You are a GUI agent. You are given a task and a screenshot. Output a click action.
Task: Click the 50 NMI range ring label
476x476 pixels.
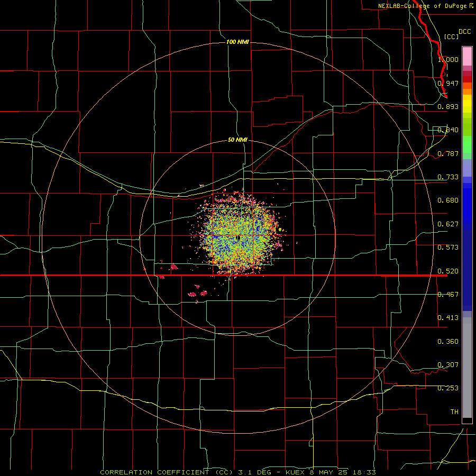coord(237,140)
